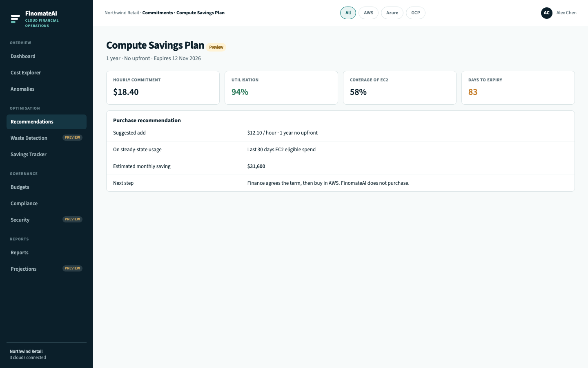The width and height of the screenshot is (588, 368).
Task: Go to Cost Explorer
Action: point(47,73)
